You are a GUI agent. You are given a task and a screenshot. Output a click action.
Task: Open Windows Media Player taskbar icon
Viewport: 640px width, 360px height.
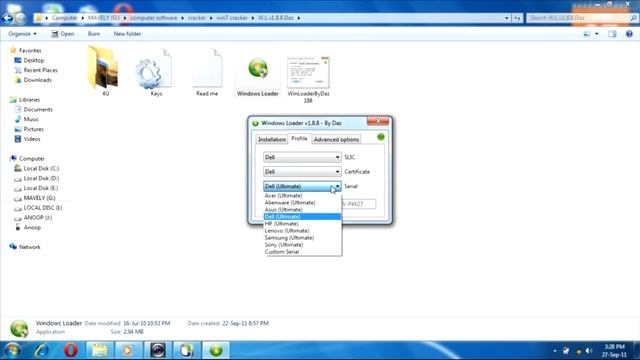point(128,350)
